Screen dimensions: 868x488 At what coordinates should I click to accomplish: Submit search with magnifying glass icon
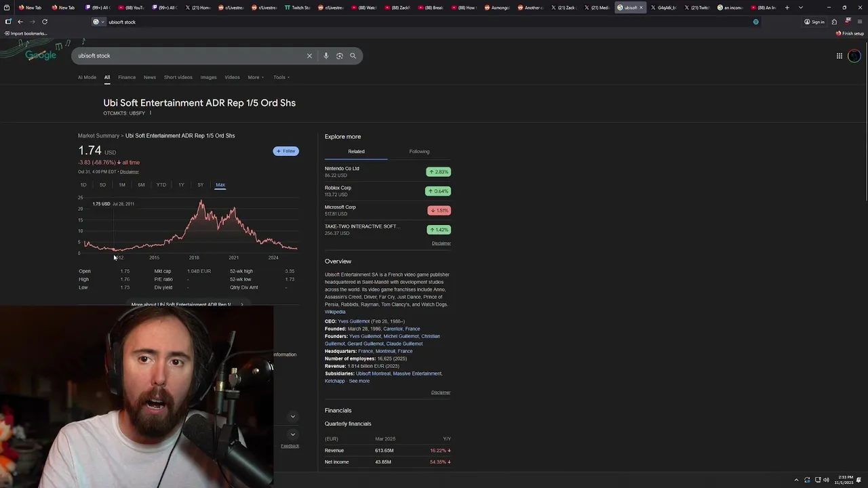(353, 56)
